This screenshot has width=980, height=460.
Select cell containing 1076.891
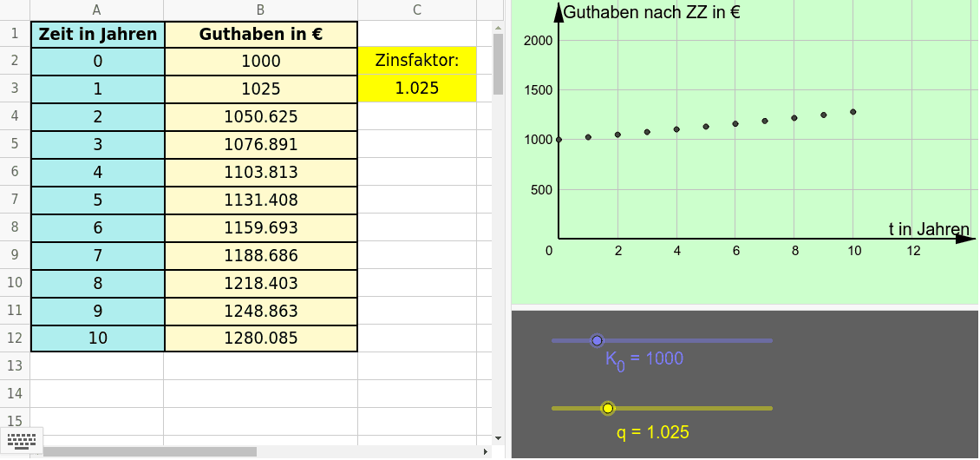coord(261,144)
